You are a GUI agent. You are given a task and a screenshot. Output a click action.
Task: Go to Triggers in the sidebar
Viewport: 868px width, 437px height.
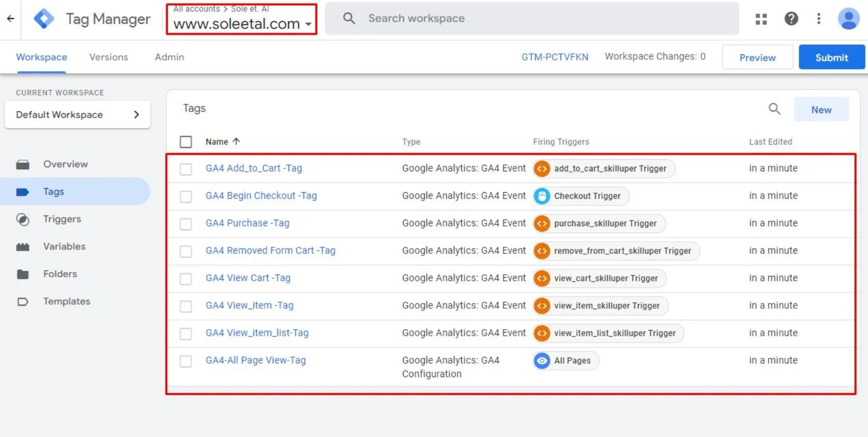pyautogui.click(x=62, y=219)
